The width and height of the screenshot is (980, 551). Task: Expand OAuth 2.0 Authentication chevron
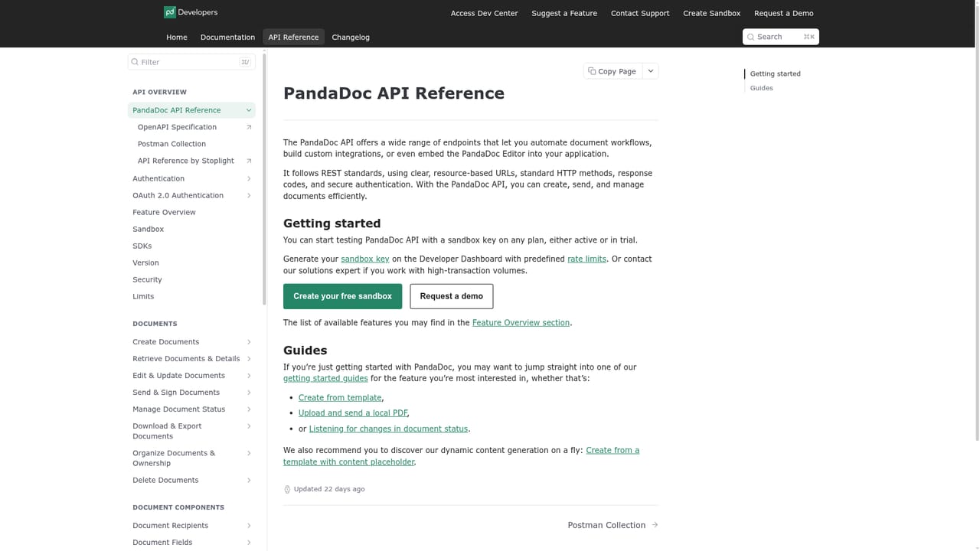tap(249, 196)
